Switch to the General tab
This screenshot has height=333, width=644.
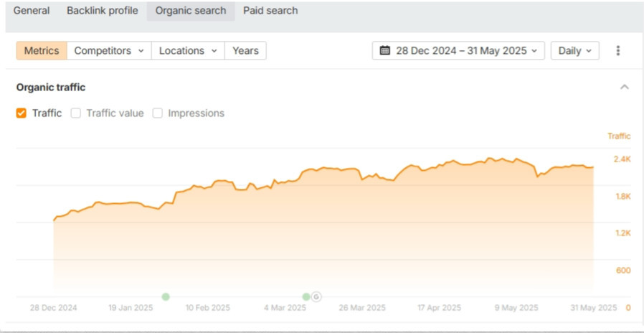point(32,11)
